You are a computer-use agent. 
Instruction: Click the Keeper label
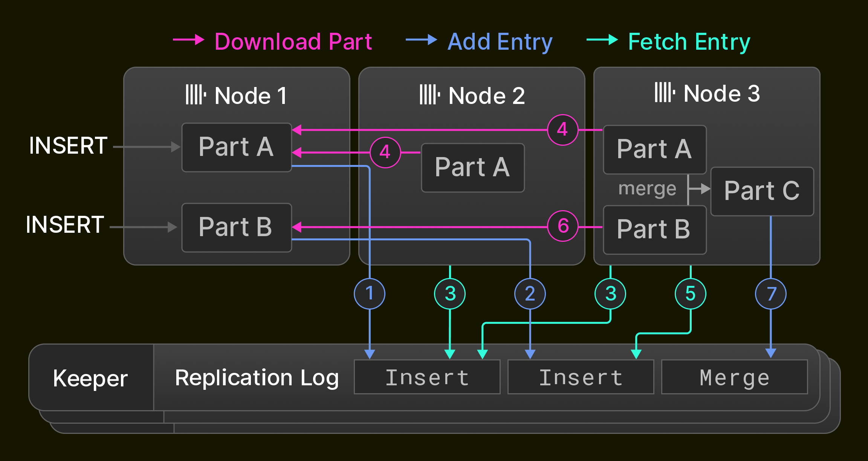tap(90, 378)
